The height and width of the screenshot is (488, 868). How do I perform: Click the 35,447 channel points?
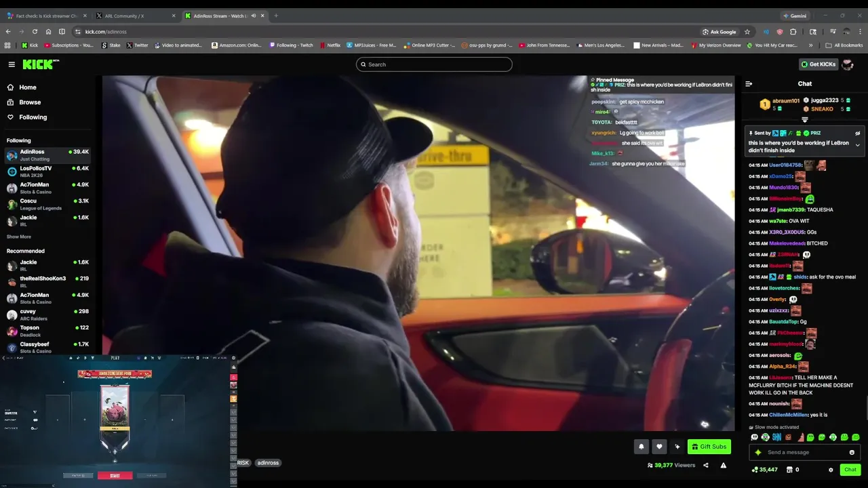point(764,470)
